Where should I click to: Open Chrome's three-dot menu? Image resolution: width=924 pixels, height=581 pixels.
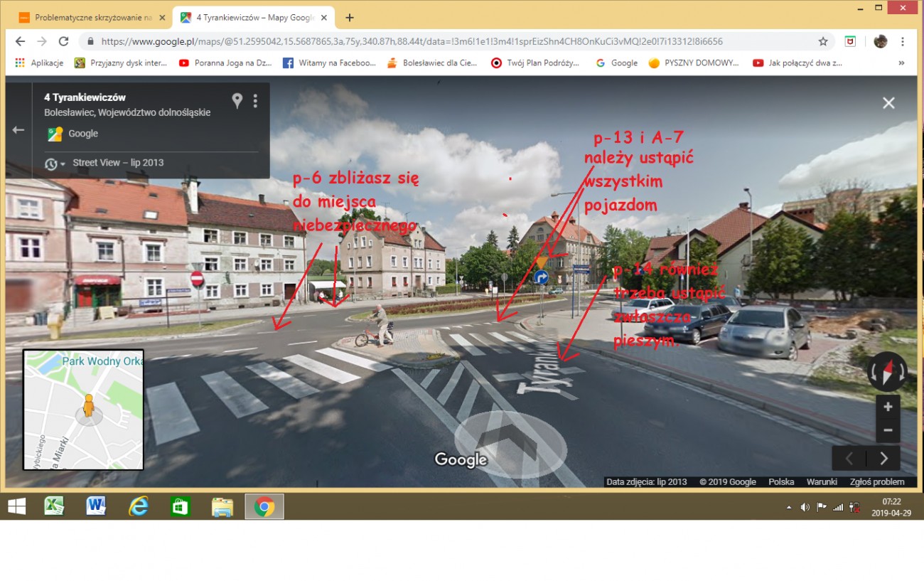(x=903, y=41)
